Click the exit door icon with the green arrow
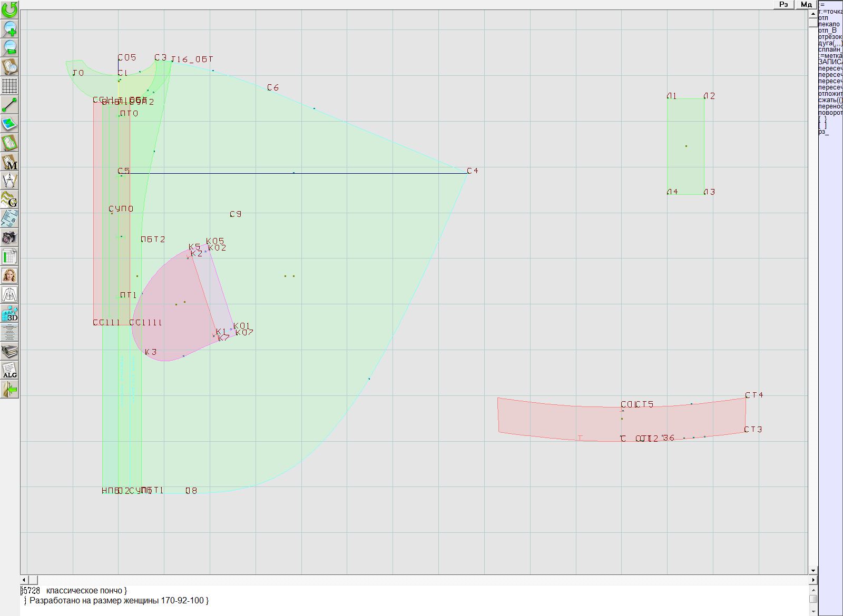This screenshot has width=843, height=616. (x=9, y=390)
